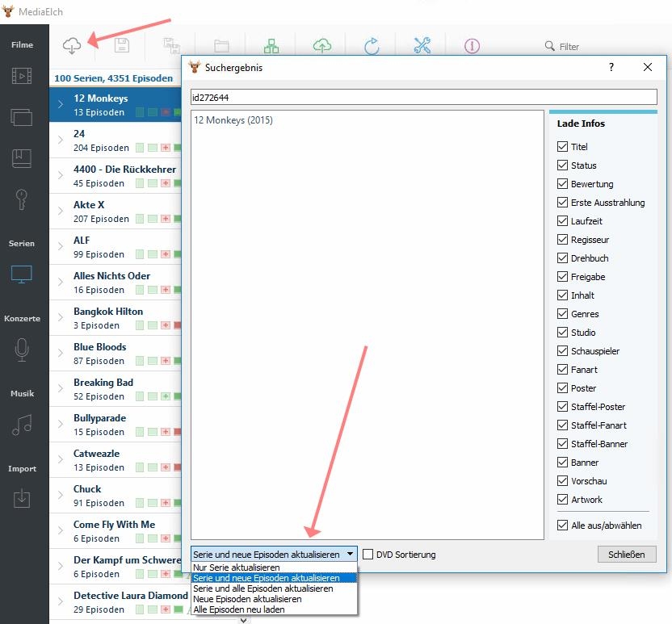Click the green cloud upload toolbar icon

click(x=321, y=45)
